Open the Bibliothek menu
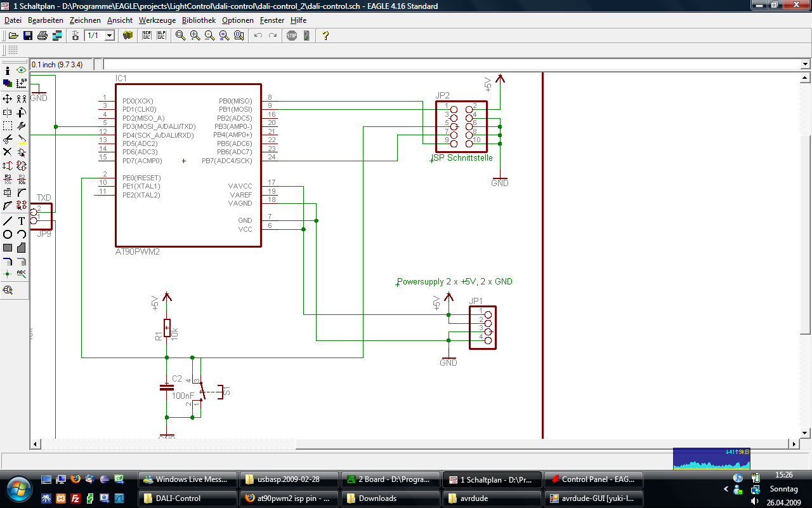Viewport: 812px width, 508px height. (x=199, y=20)
